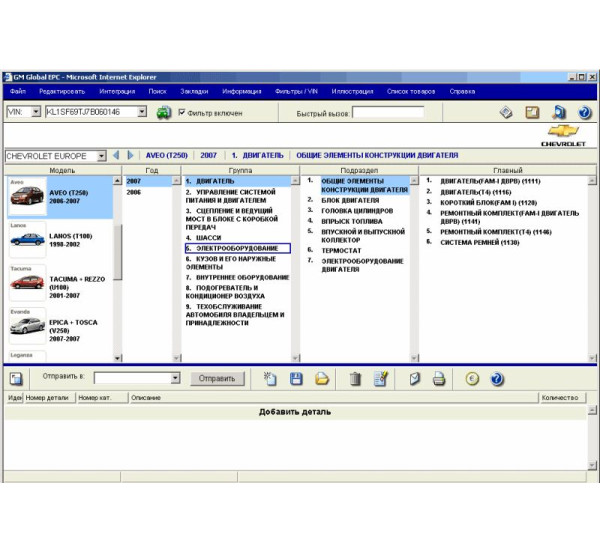This screenshot has height=553, width=600.
Task: Expand the VIN number combo box
Action: click(x=142, y=113)
